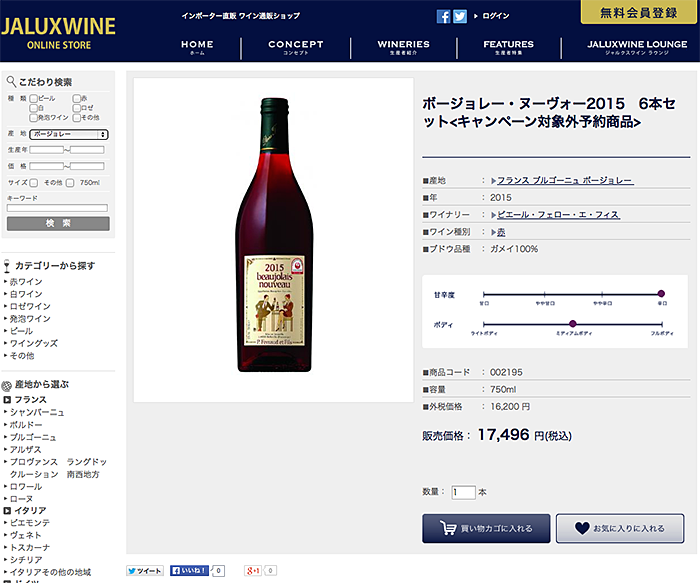Tick the ビール type checkbox
This screenshot has height=583, width=700.
pos(33,98)
